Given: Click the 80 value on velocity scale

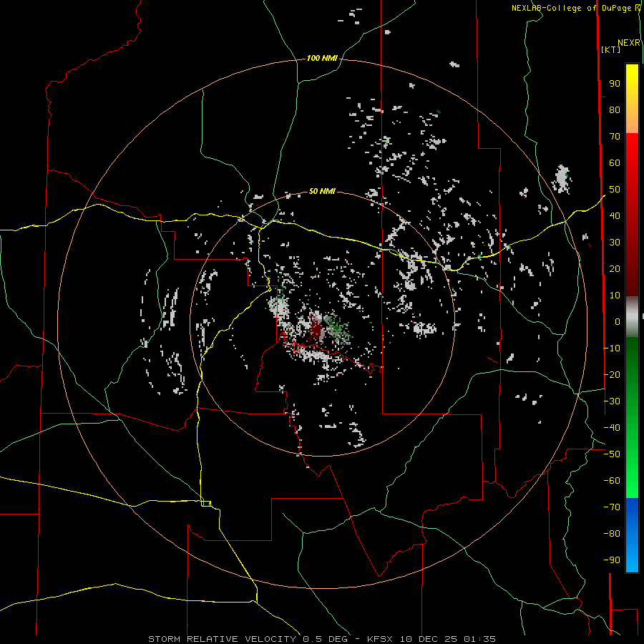Looking at the screenshot, I should click(x=615, y=110).
